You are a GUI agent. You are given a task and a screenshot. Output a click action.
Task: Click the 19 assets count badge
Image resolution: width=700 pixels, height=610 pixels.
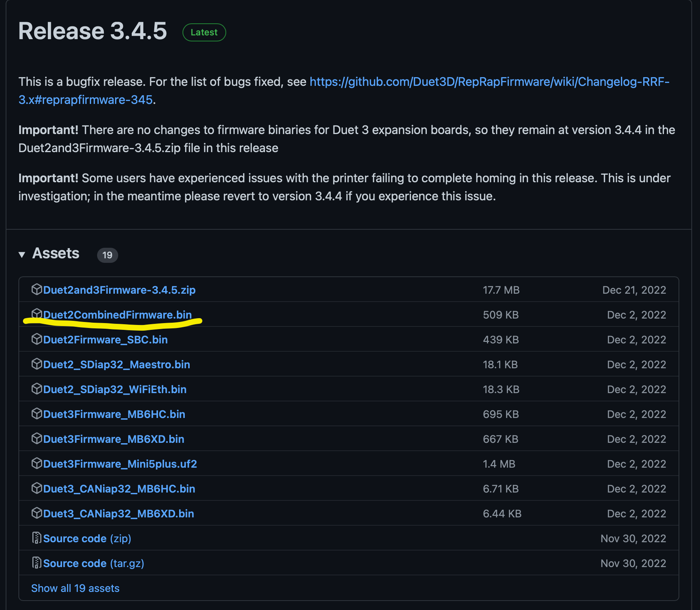pyautogui.click(x=107, y=255)
